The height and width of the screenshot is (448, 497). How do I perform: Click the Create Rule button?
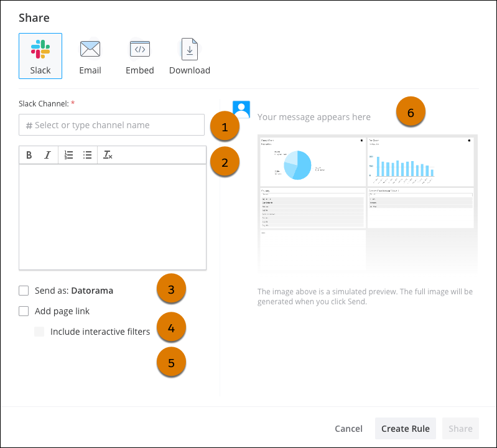click(x=406, y=429)
